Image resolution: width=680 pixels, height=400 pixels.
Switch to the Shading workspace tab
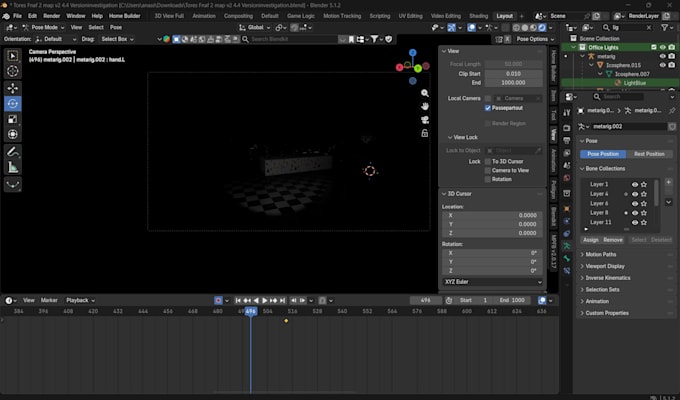click(x=478, y=16)
